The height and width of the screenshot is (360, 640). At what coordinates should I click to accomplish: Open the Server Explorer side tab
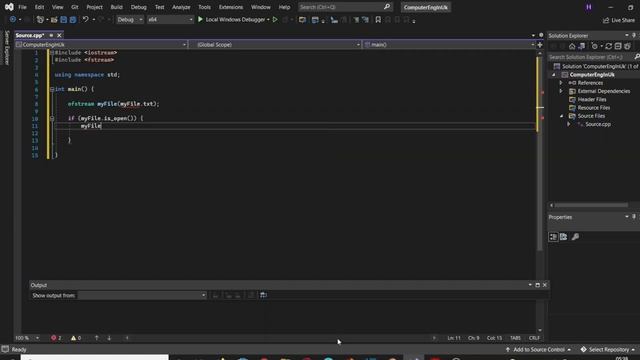[x=7, y=47]
